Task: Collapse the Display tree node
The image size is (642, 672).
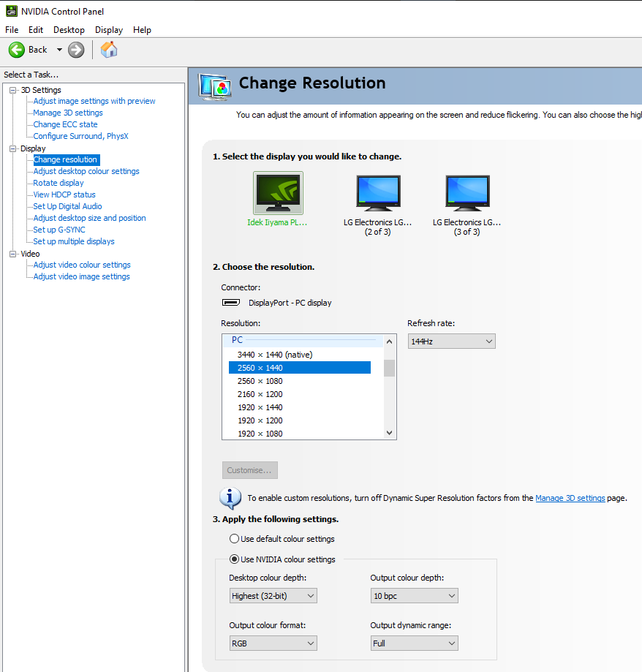Action: [x=13, y=148]
